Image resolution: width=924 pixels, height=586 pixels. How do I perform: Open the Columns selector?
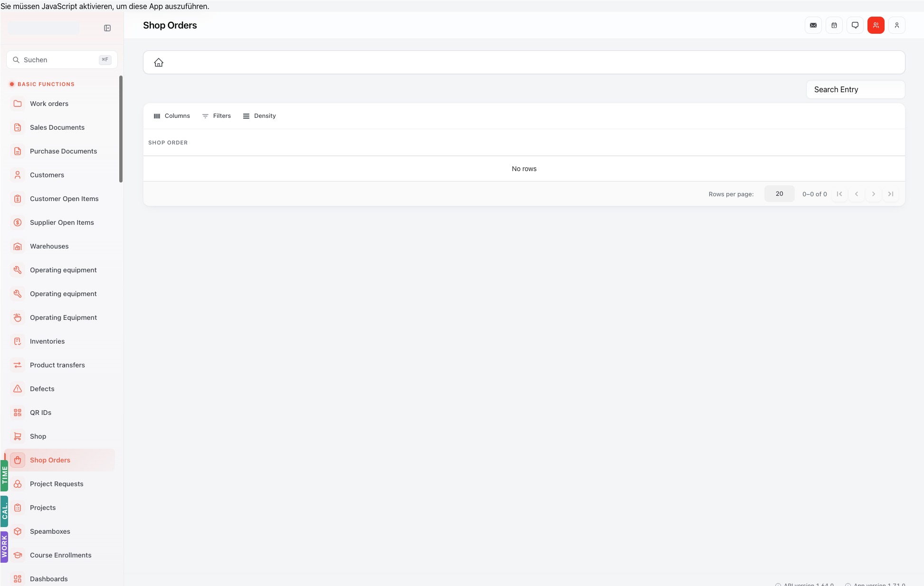point(171,116)
